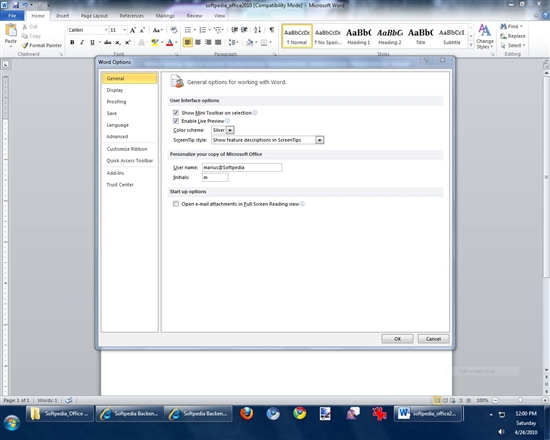550x440 pixels.
Task: Select Proofing in Word Options sidebar
Action: (x=129, y=102)
